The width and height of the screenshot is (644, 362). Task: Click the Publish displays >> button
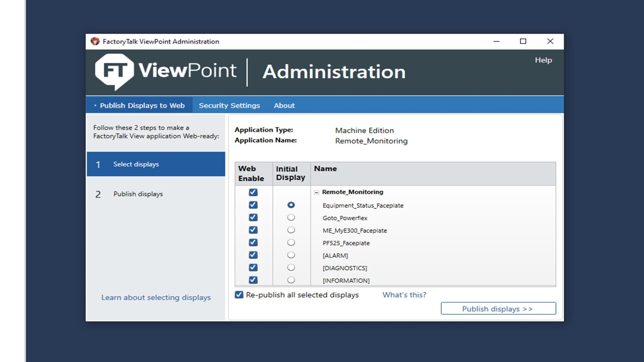[x=498, y=309]
